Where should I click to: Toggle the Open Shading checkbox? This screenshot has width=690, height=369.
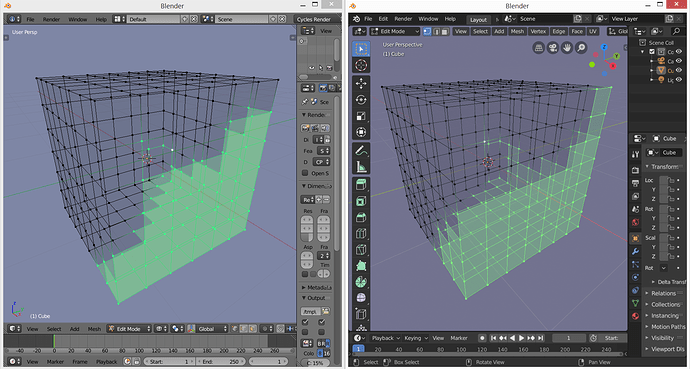pyautogui.click(x=305, y=173)
